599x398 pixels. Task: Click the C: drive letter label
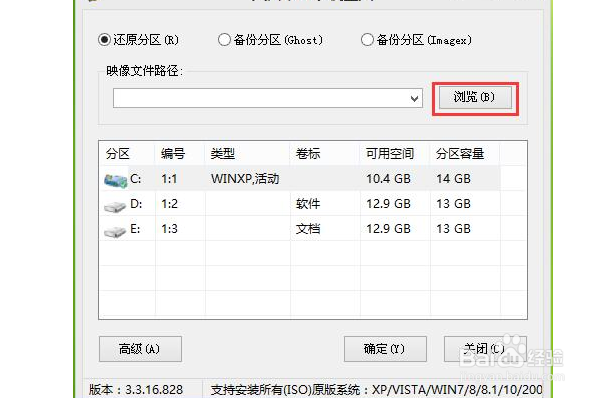coord(136,179)
